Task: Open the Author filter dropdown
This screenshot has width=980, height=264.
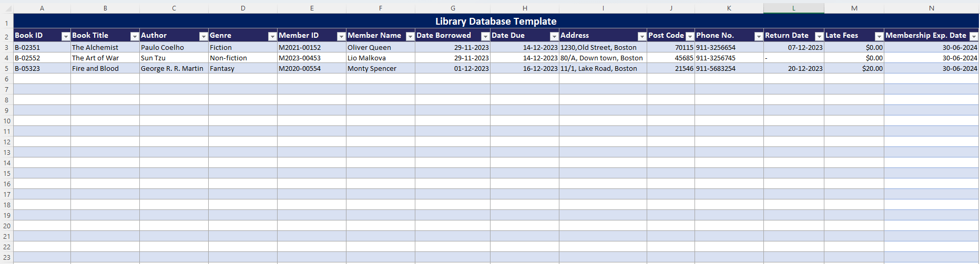Action: (x=203, y=36)
